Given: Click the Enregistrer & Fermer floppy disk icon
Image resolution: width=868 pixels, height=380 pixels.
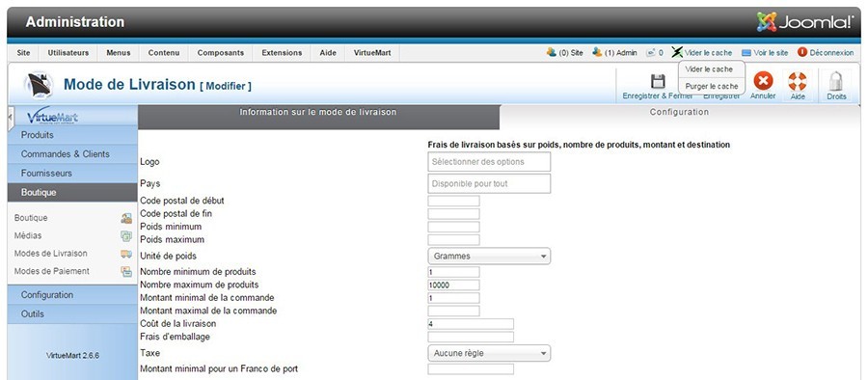Looking at the screenshot, I should pyautogui.click(x=658, y=81).
